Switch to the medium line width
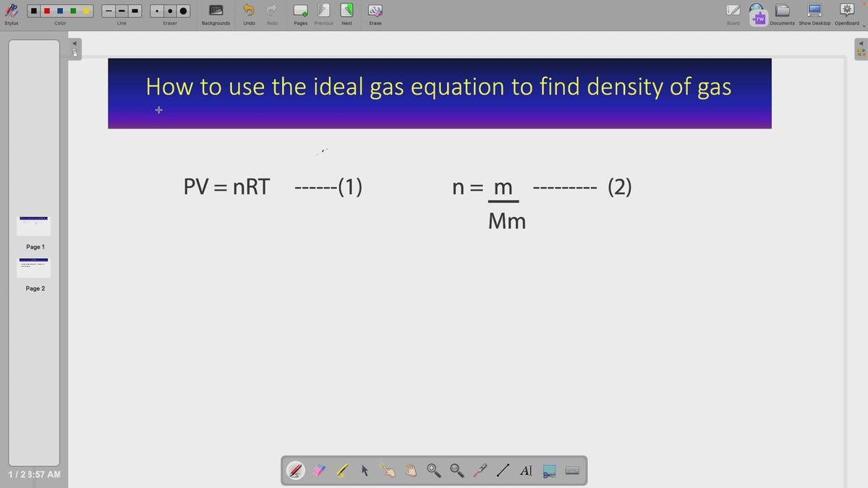Image resolution: width=868 pixels, height=488 pixels. click(x=121, y=11)
